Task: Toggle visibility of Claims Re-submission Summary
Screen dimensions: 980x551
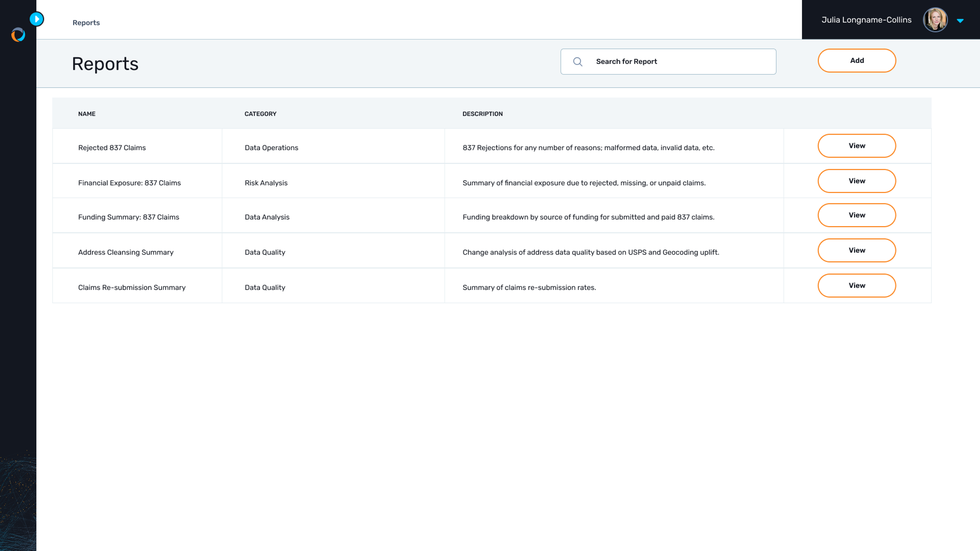Action: click(857, 285)
